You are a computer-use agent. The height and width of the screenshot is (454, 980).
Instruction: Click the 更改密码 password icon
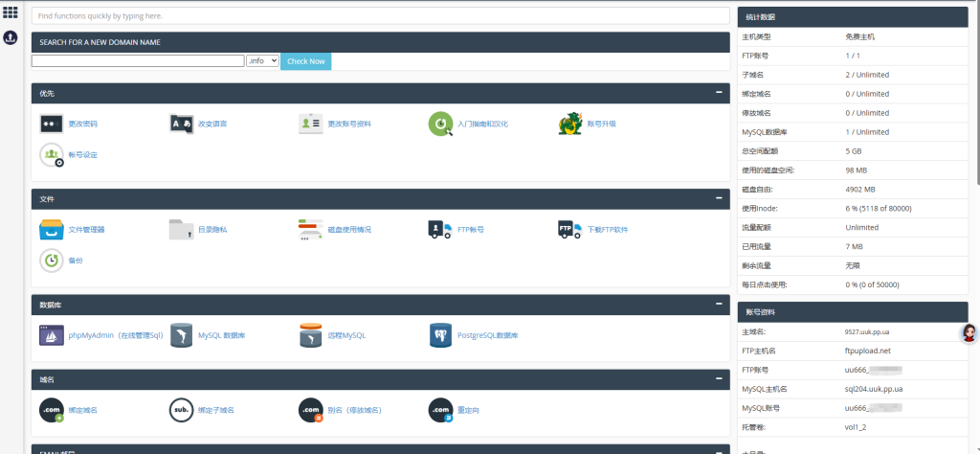(52, 124)
